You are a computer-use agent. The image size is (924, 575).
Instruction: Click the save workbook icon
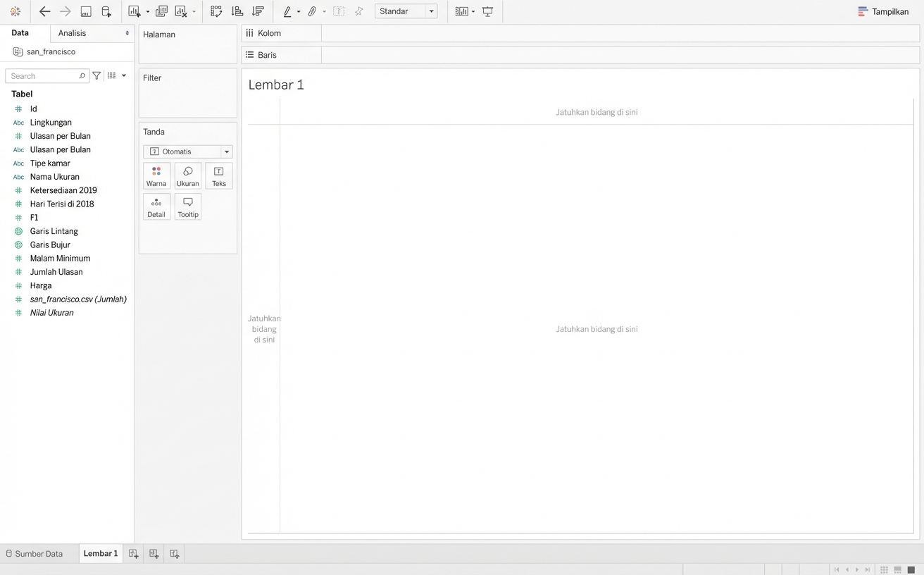tap(86, 11)
